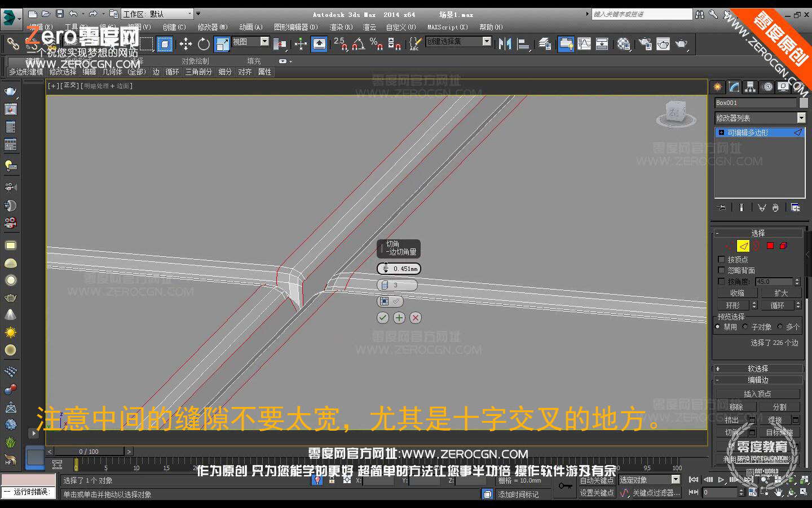Viewport: 812px width, 508px height.
Task: Click the Select and Link chain icon
Action: [x=13, y=44]
